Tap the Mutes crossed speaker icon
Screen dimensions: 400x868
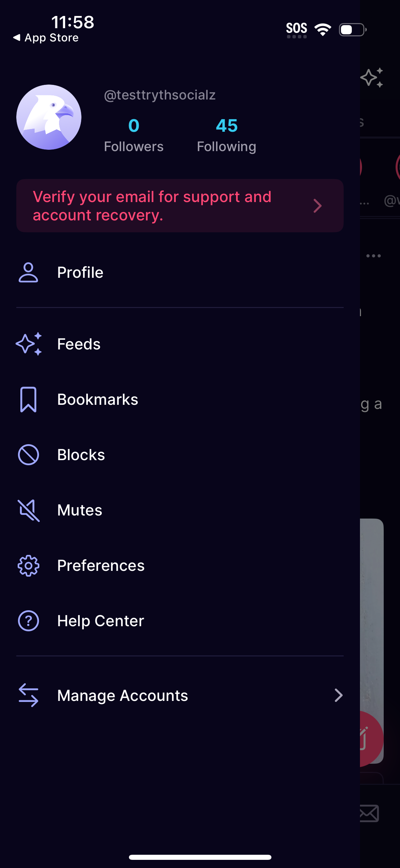[x=28, y=510]
